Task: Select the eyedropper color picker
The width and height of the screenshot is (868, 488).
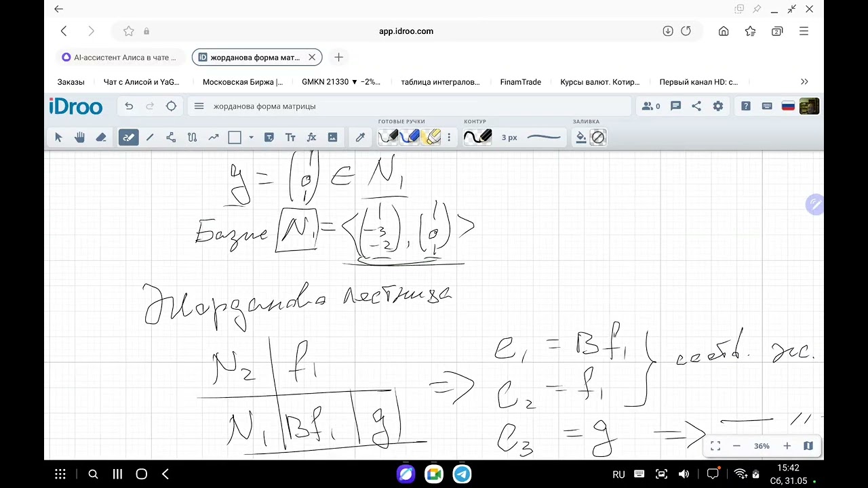Action: (x=361, y=138)
